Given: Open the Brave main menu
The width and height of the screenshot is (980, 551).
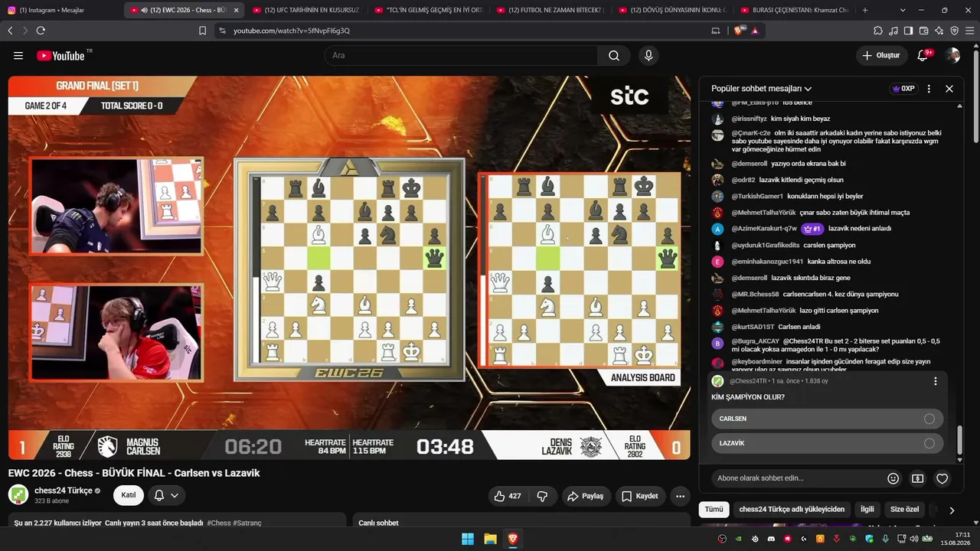Looking at the screenshot, I should pos(969,31).
